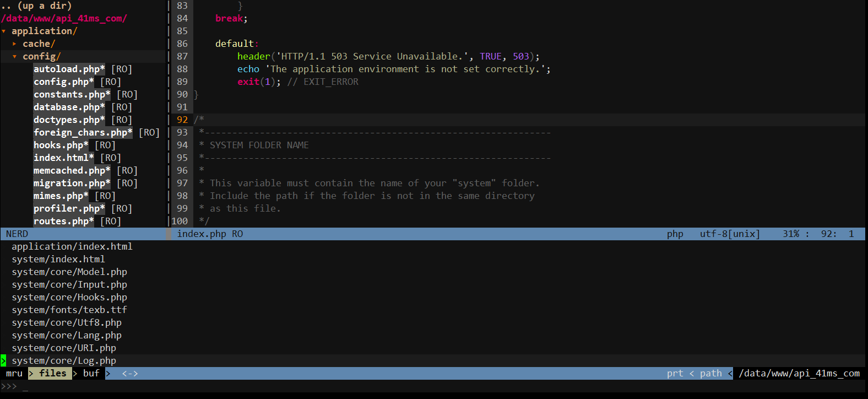Click the php filetype in statusline

click(675, 234)
